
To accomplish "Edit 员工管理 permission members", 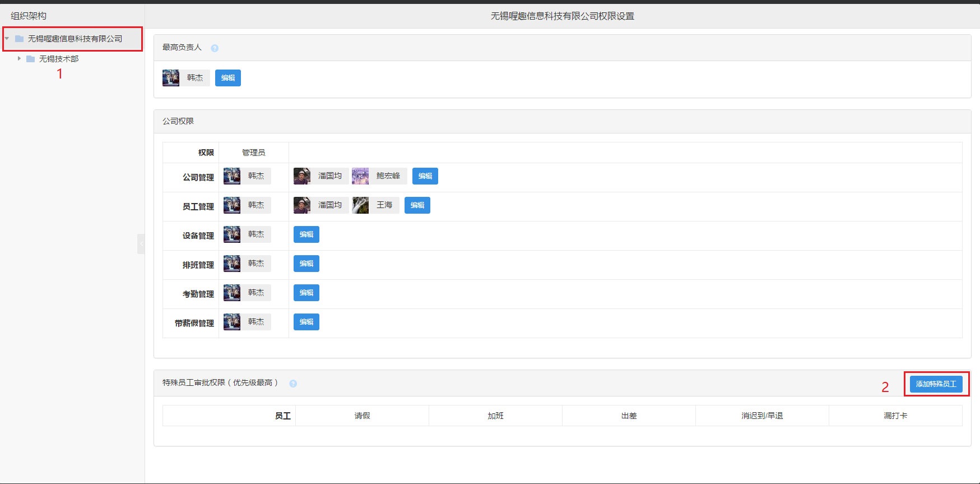I will pos(417,205).
